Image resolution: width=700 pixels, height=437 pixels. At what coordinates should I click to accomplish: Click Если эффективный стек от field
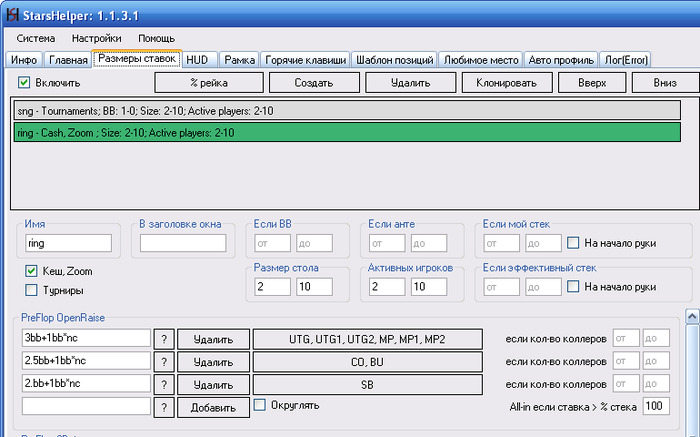click(501, 287)
